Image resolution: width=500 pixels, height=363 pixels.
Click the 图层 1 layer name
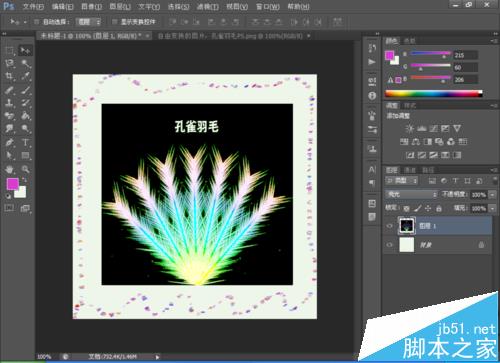[427, 226]
